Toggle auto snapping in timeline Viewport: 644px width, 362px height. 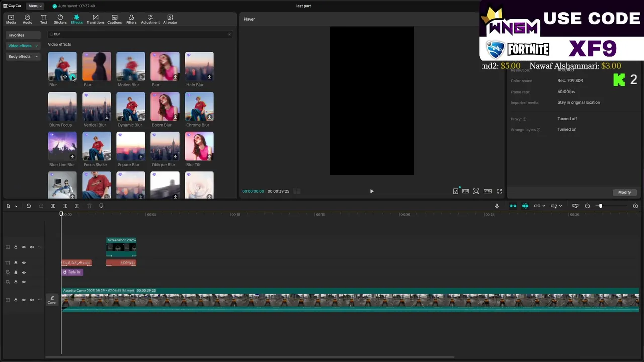click(525, 206)
